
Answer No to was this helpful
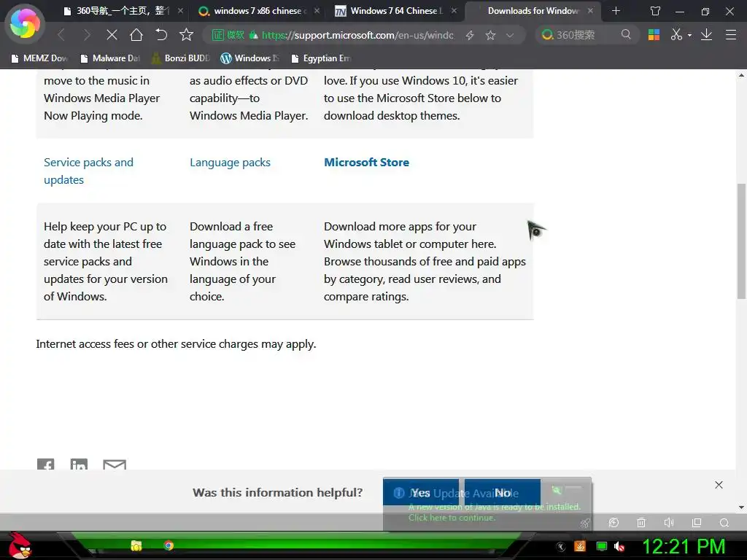pos(503,492)
